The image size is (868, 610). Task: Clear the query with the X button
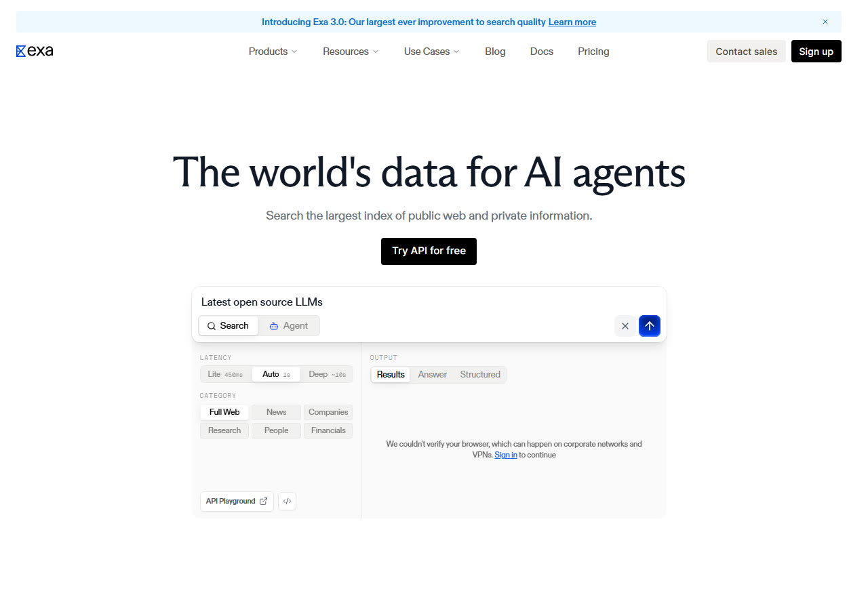[x=625, y=326]
